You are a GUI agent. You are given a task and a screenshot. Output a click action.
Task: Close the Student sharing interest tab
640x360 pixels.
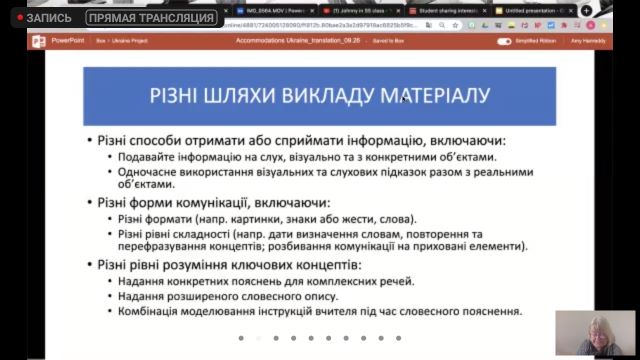[484, 11]
